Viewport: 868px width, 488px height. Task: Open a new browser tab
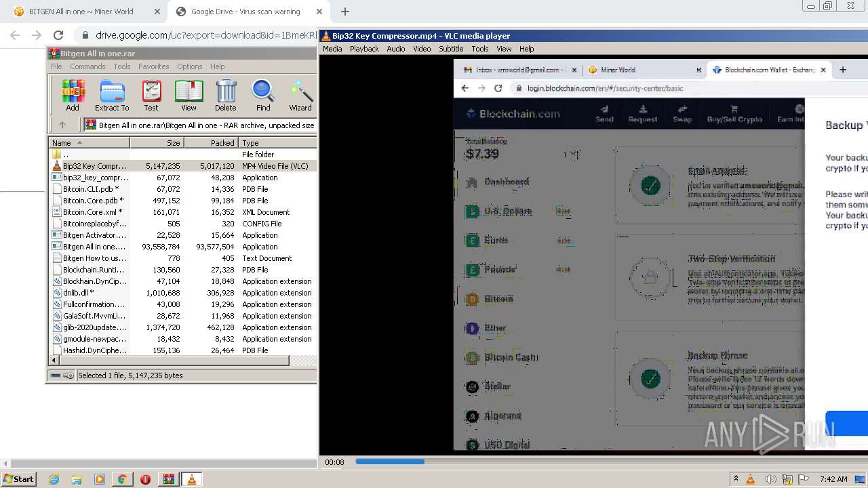345,12
